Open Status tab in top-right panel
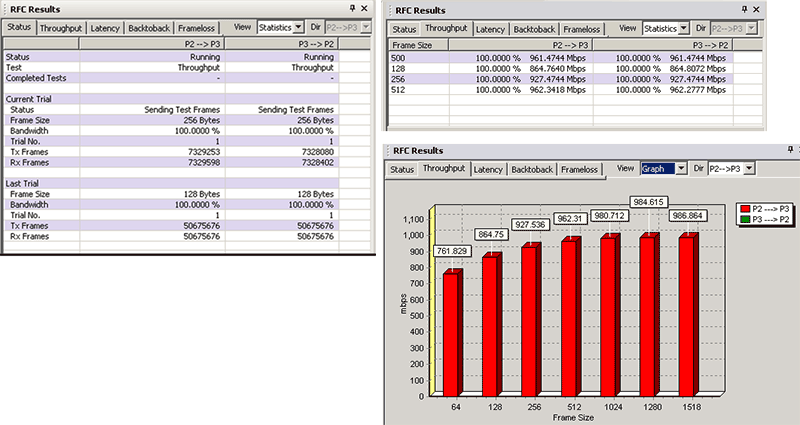Screen dimensions: 800x425 [405, 30]
